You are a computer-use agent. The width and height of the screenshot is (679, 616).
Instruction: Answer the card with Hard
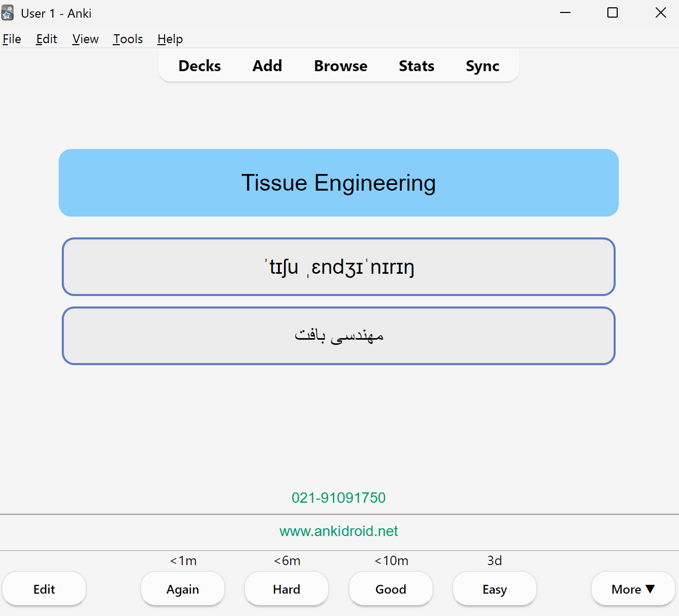(287, 589)
